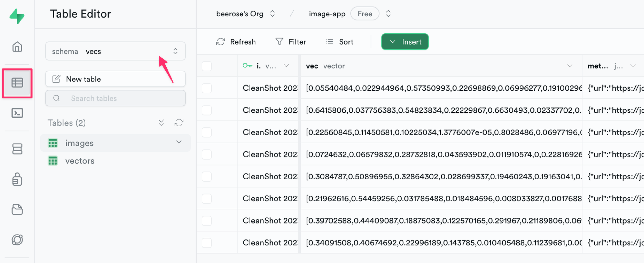Toggle the select-all rows header checkbox

[x=207, y=66]
